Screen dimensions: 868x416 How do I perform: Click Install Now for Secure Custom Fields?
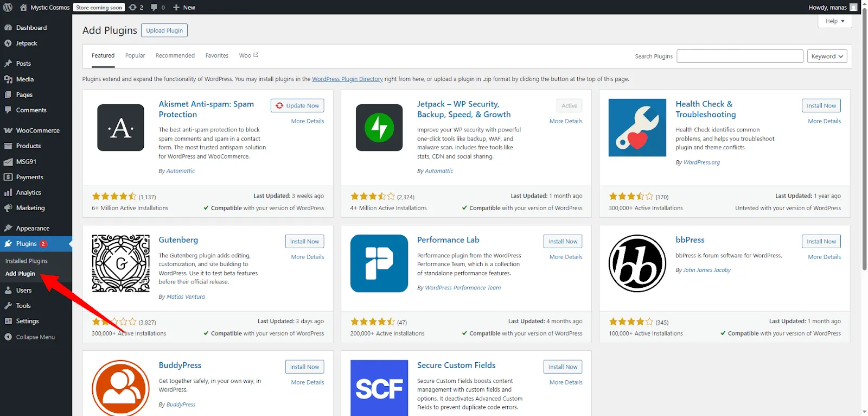[563, 367]
